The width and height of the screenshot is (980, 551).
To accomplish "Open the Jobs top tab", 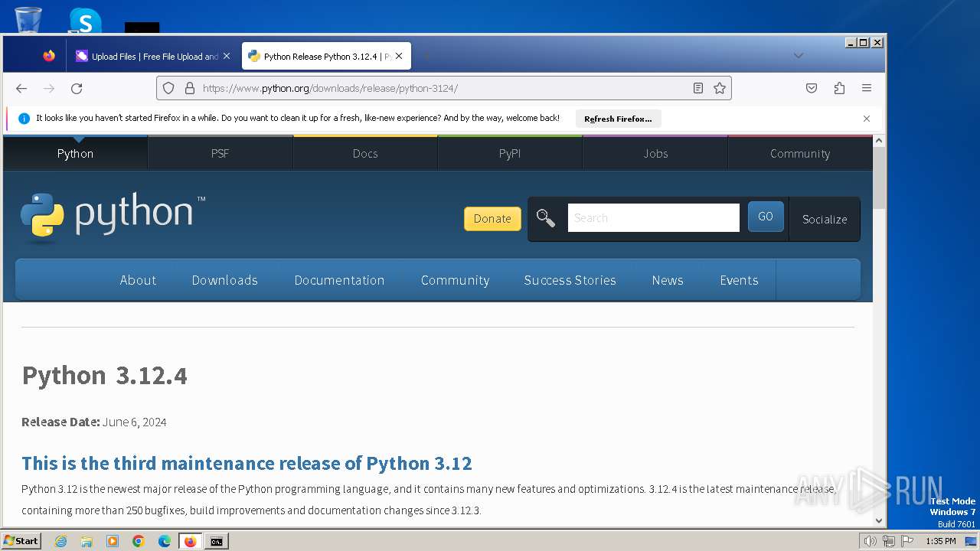I will click(655, 154).
